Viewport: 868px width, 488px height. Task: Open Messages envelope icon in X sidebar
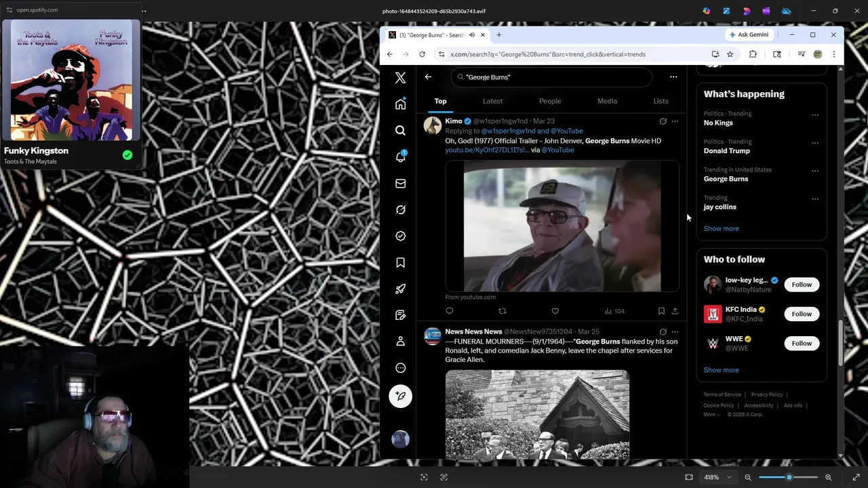[400, 183]
